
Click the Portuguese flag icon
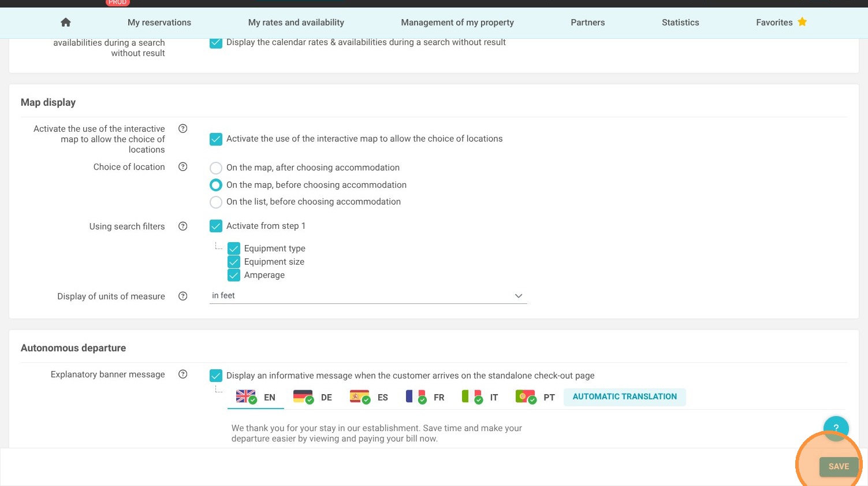point(526,396)
